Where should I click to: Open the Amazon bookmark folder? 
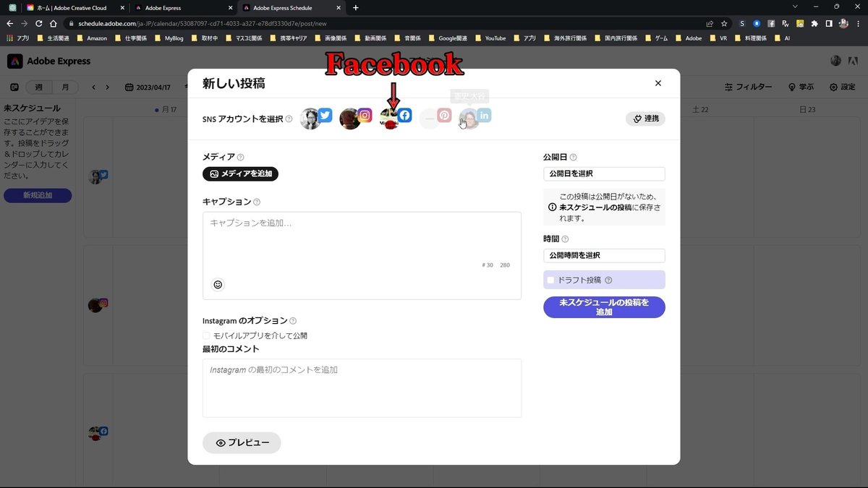(x=91, y=38)
